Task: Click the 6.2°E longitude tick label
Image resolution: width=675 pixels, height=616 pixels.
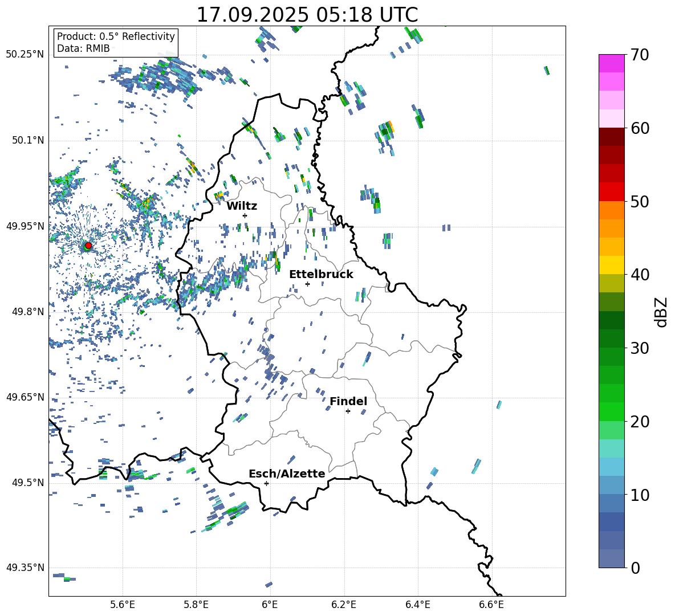Action: click(344, 604)
